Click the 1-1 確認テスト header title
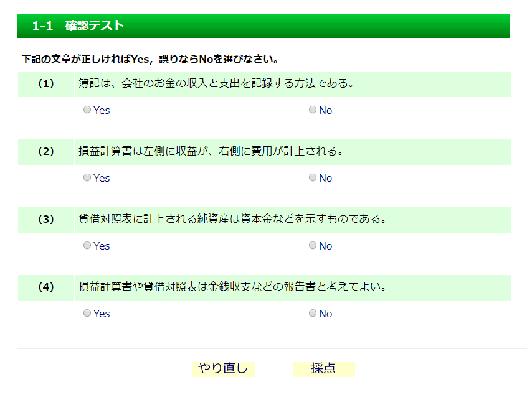 click(x=78, y=26)
